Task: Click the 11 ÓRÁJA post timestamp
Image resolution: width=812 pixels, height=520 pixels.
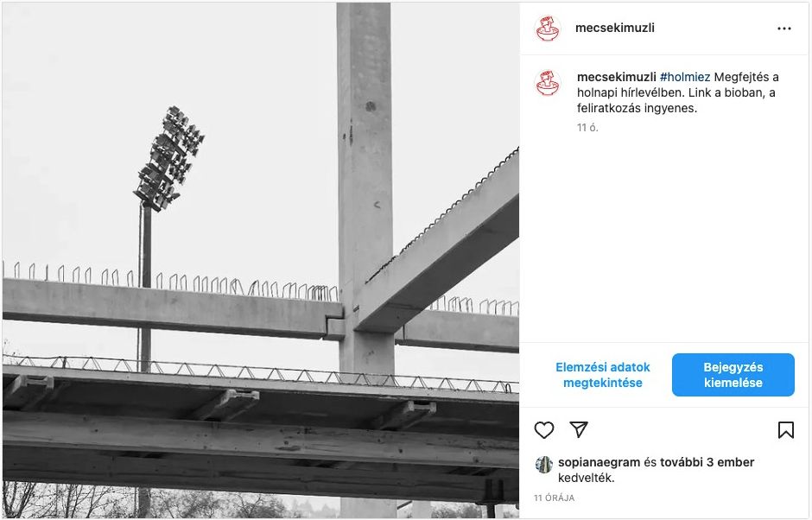Action: pos(554,498)
